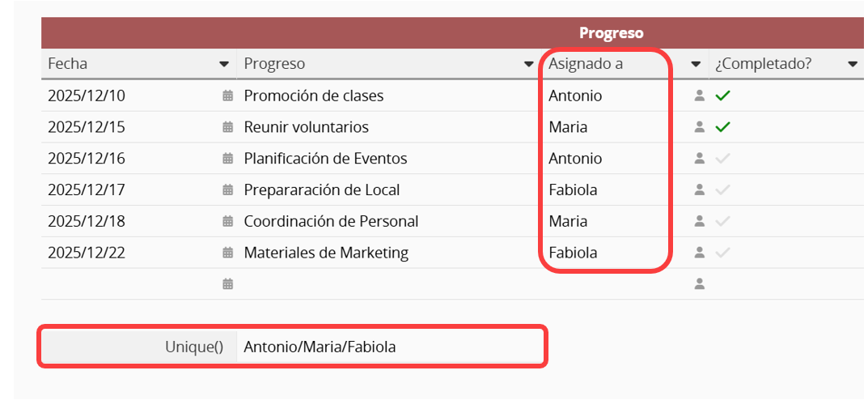The image size is (868, 413).
Task: Click person icon in the empty bottom row
Action: point(700,283)
